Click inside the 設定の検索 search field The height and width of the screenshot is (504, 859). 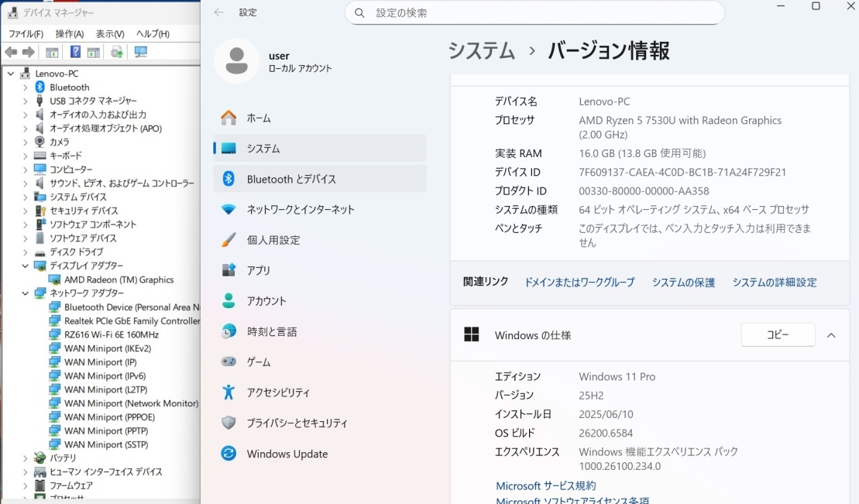tap(534, 13)
